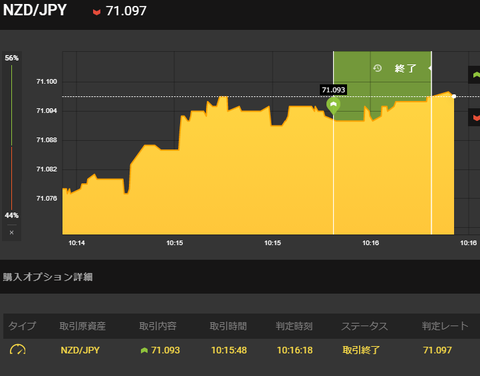Click the 71.097 judgment rate cell
This screenshot has height=376, width=480.
tap(437, 350)
